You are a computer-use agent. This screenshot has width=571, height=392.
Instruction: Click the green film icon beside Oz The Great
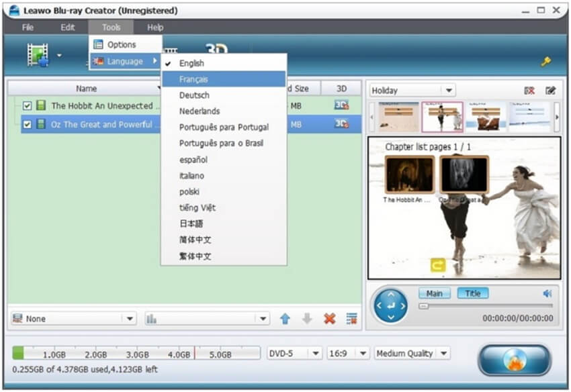coord(41,124)
